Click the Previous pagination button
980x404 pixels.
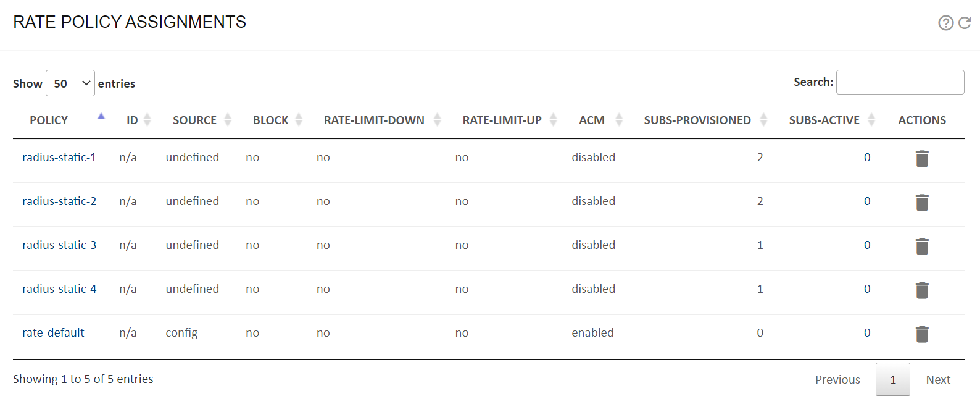(837, 379)
